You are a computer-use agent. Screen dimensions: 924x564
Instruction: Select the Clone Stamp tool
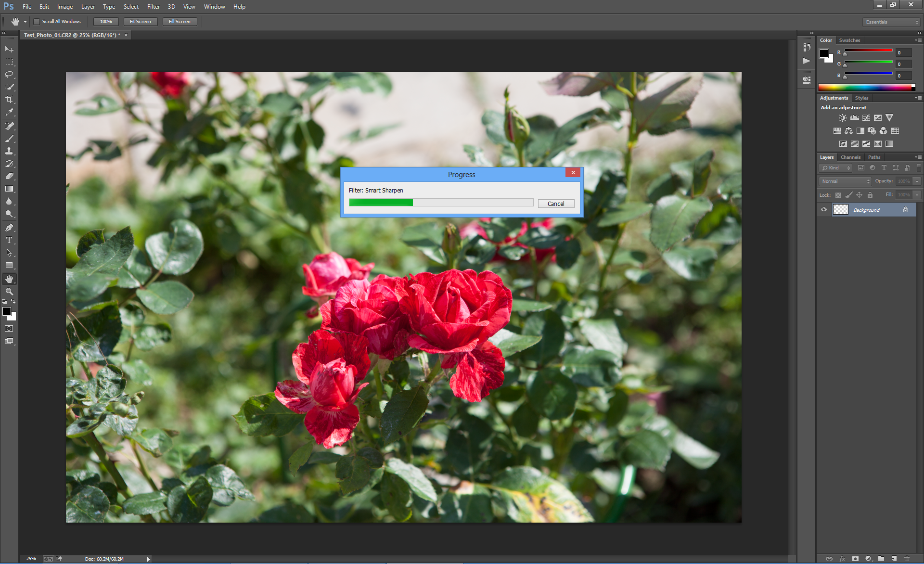9,151
